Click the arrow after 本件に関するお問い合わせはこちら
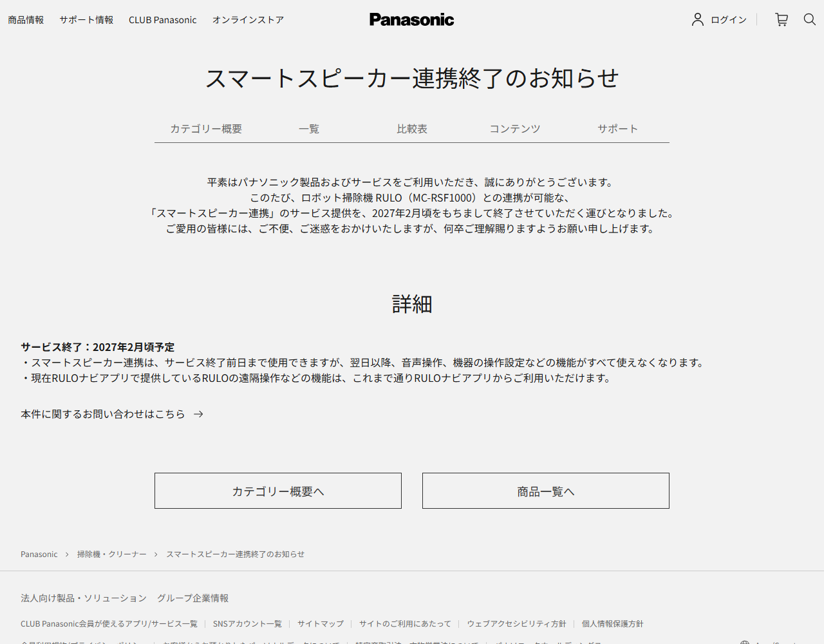This screenshot has height=644, width=824. (198, 414)
